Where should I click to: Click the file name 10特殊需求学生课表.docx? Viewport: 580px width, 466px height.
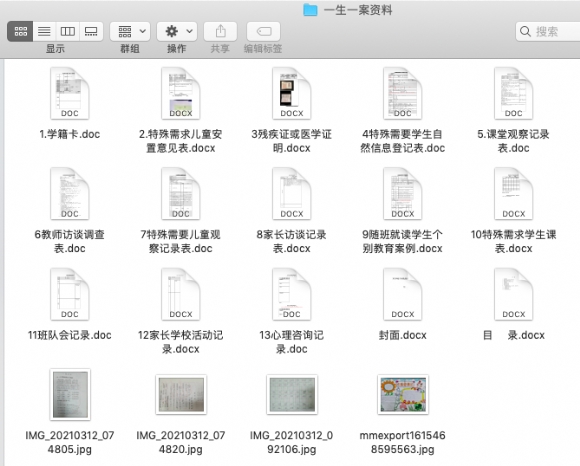[513, 242]
